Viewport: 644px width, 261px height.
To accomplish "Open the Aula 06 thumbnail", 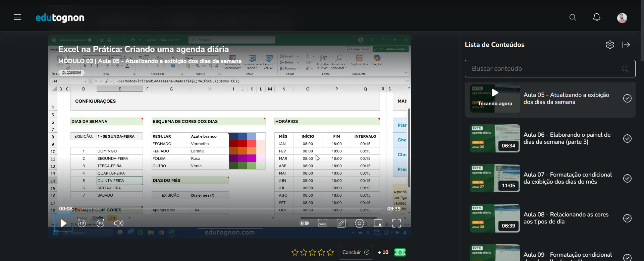I will pos(495,138).
